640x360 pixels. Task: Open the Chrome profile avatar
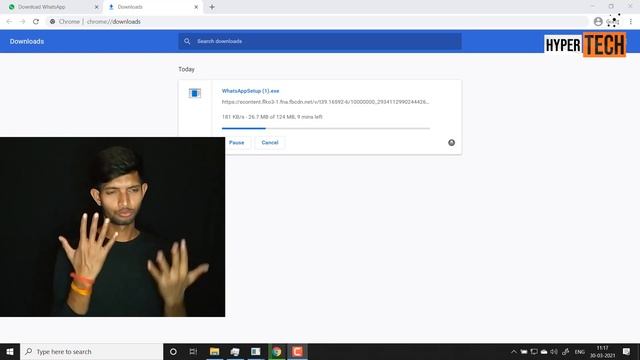click(x=598, y=22)
